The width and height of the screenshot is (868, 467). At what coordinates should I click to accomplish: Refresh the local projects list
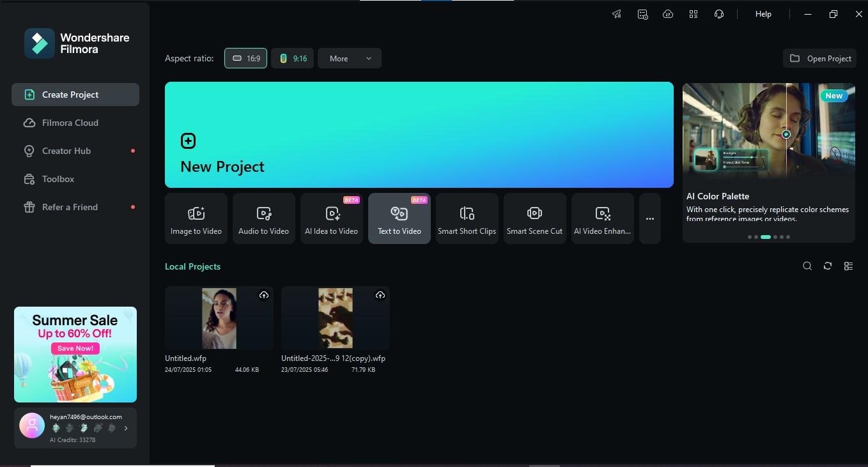pyautogui.click(x=828, y=266)
